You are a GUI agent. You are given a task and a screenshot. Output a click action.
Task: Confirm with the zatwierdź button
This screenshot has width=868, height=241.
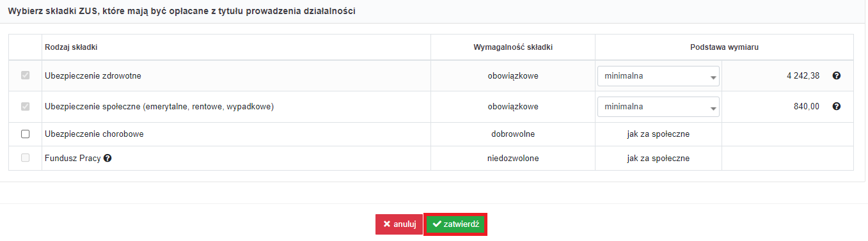click(455, 224)
